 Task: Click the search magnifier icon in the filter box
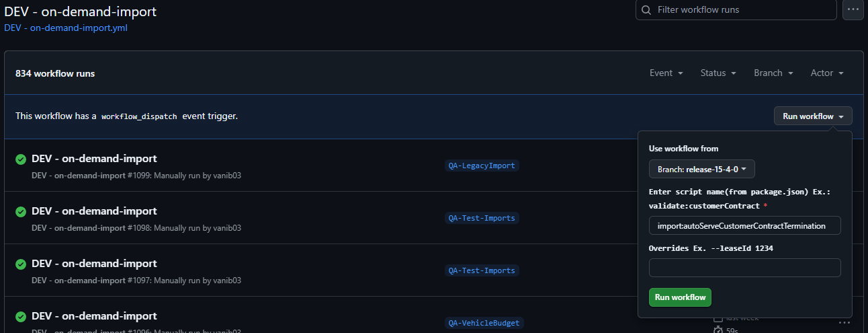point(646,10)
